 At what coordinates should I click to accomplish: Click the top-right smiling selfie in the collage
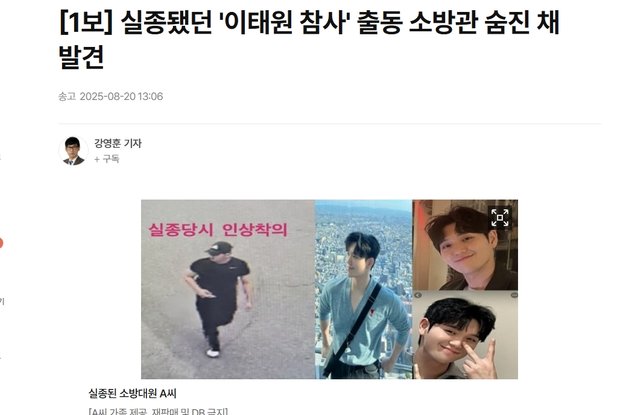(x=465, y=245)
